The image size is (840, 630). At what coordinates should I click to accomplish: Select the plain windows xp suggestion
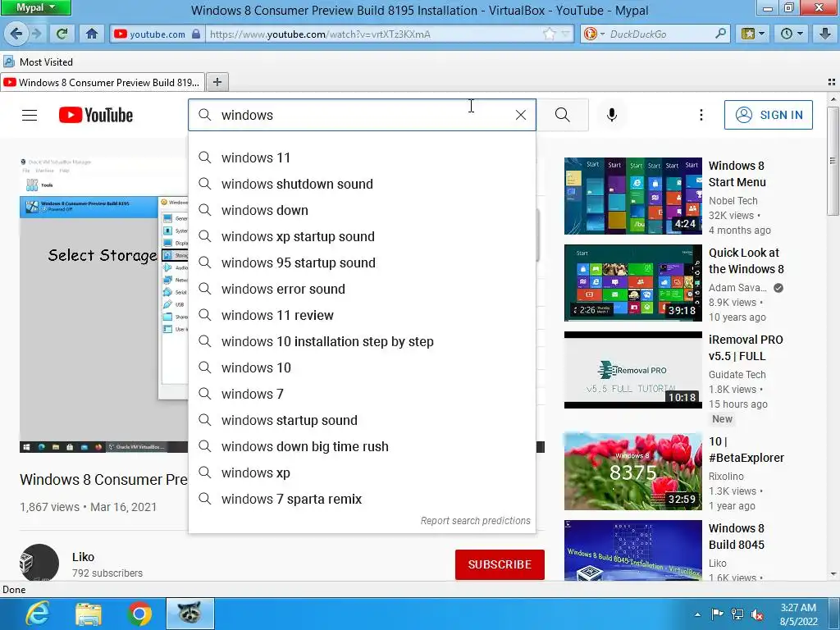point(362,472)
